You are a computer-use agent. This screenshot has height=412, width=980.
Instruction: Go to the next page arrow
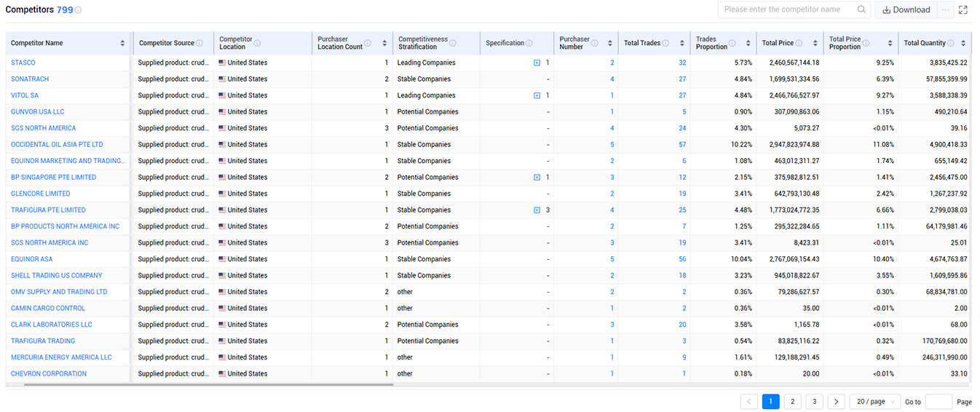[836, 402]
